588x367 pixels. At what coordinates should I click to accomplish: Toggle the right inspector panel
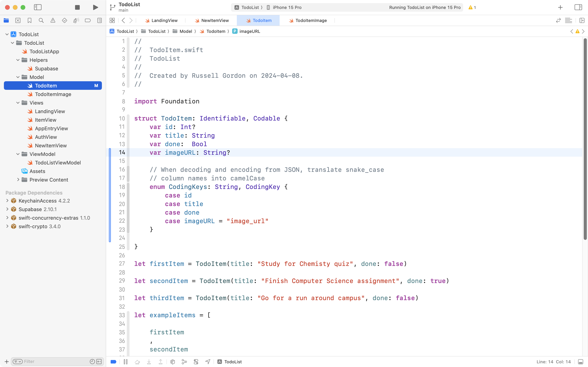click(x=578, y=7)
